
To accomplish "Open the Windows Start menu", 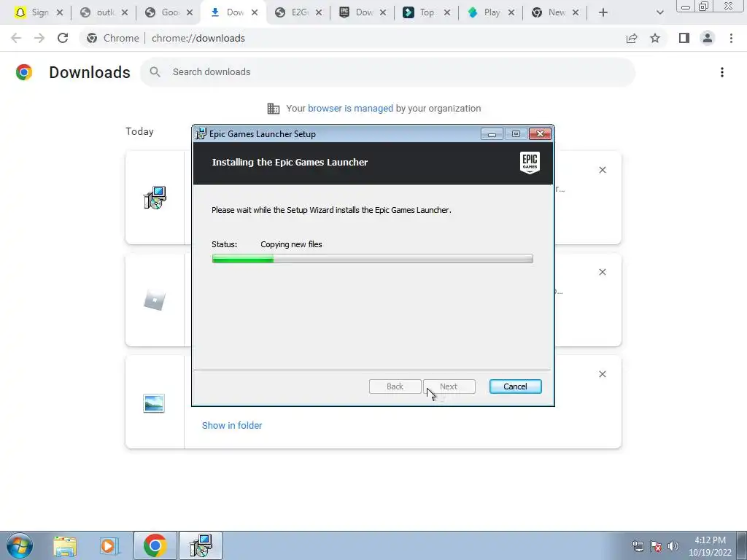I will tap(19, 545).
